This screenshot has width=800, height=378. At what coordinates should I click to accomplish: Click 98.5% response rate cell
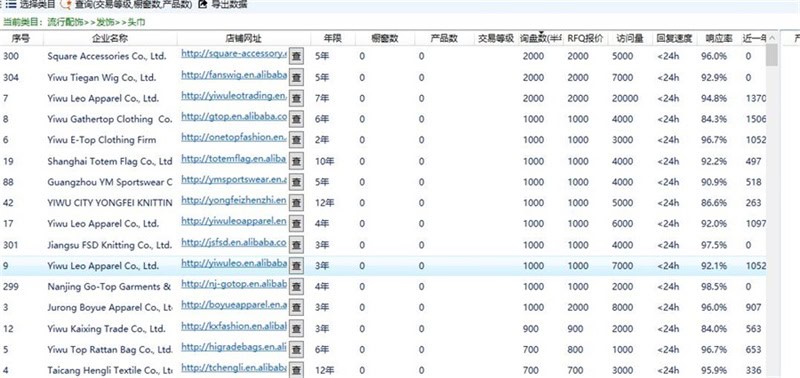714,287
